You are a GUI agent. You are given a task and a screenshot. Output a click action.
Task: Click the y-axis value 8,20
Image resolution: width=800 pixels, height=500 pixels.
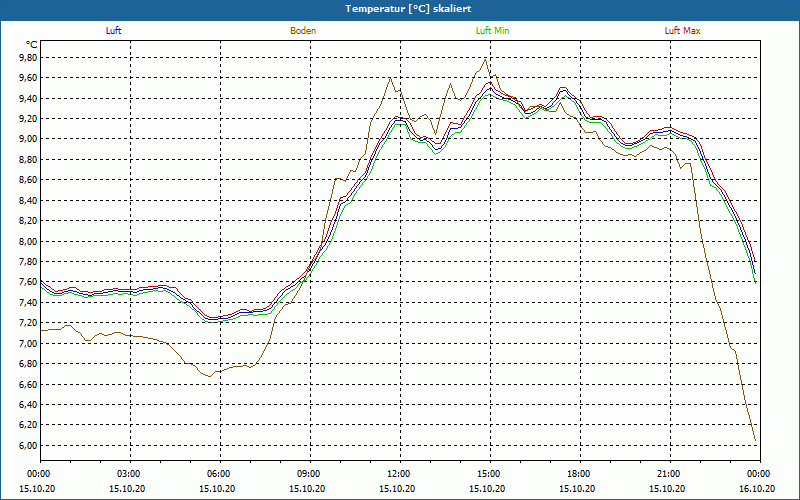tap(28, 221)
